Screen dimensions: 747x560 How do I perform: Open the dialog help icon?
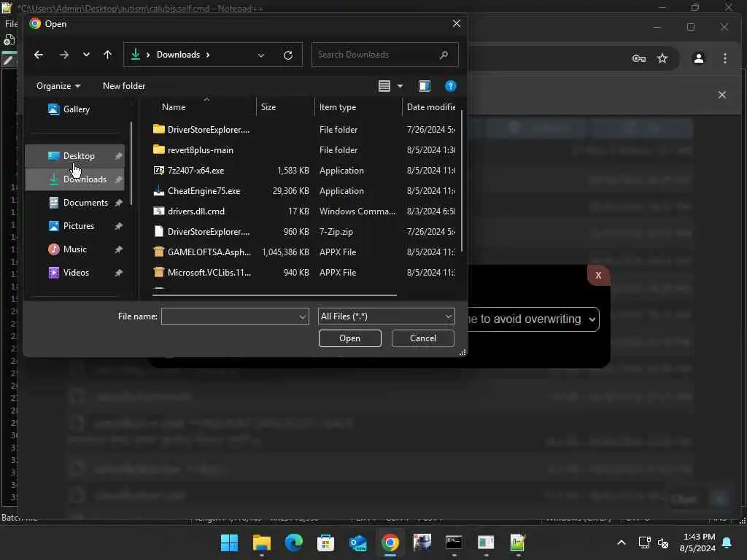click(x=450, y=86)
